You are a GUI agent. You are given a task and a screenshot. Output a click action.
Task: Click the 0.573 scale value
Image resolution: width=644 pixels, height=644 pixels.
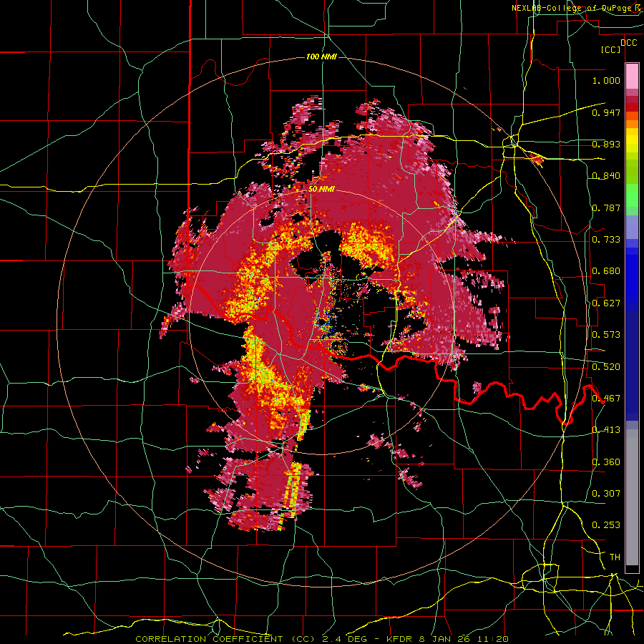(x=606, y=335)
